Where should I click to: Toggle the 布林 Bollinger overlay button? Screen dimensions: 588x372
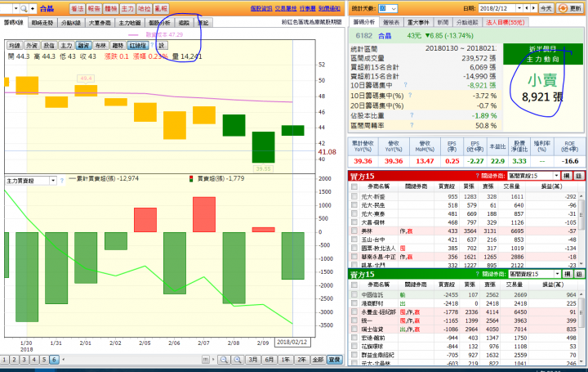tap(100, 46)
